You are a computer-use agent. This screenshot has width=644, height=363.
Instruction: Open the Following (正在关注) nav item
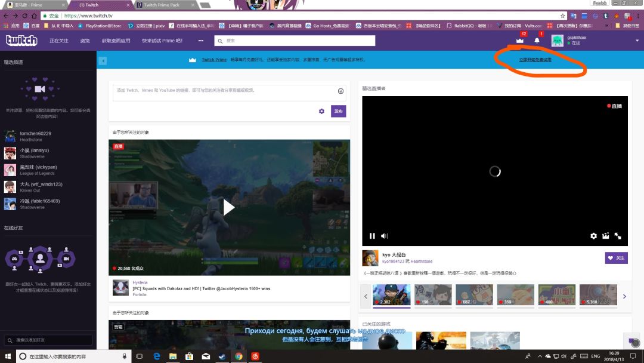click(x=58, y=41)
